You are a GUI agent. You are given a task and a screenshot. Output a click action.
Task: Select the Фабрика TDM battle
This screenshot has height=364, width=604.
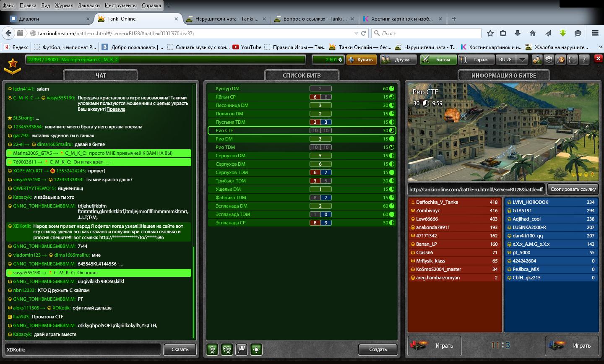(x=302, y=198)
